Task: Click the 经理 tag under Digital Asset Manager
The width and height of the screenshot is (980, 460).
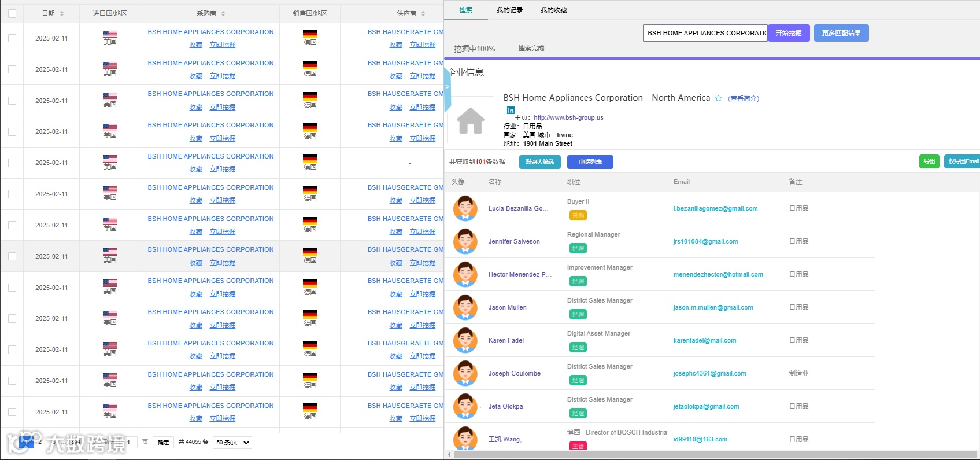Action: click(x=578, y=347)
